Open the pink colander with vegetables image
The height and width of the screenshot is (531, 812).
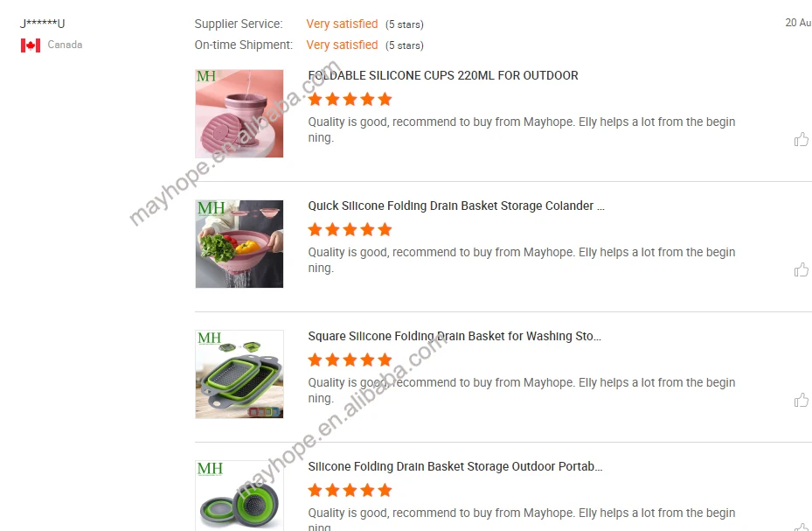click(239, 244)
